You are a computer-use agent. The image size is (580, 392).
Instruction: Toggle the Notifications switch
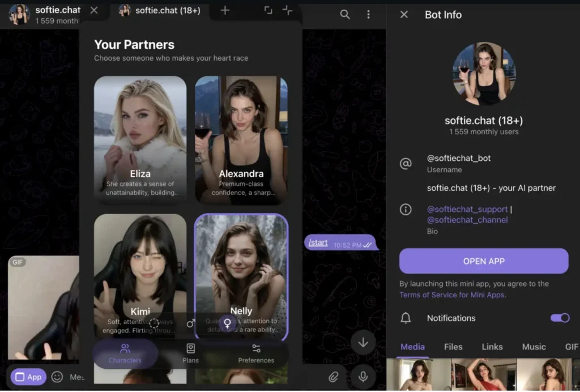tap(560, 318)
